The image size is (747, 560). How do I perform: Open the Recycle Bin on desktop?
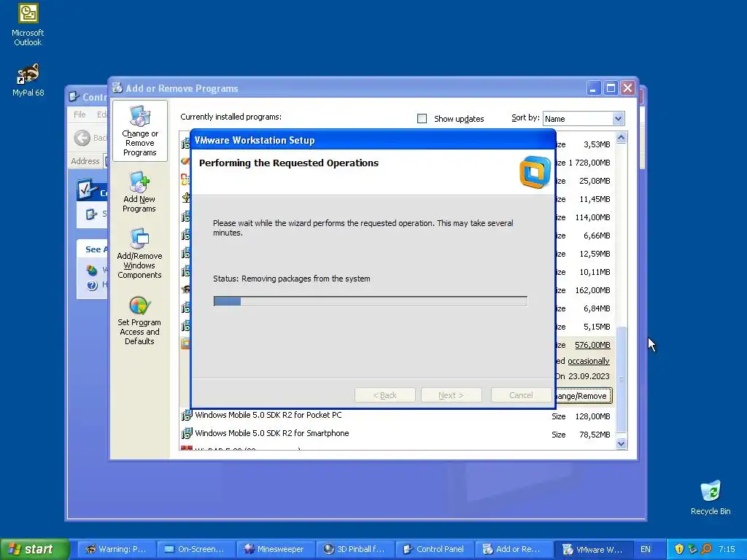(711, 497)
